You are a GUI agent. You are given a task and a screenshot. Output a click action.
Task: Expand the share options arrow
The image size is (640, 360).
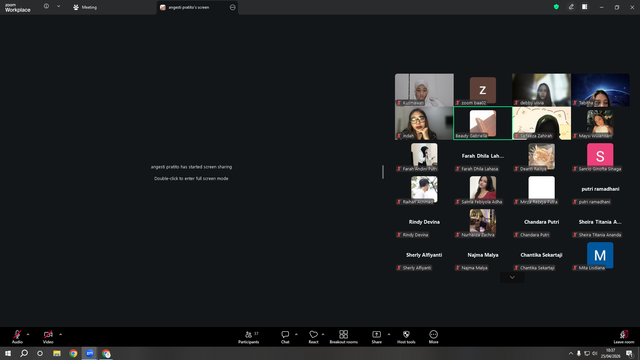[x=389, y=334]
